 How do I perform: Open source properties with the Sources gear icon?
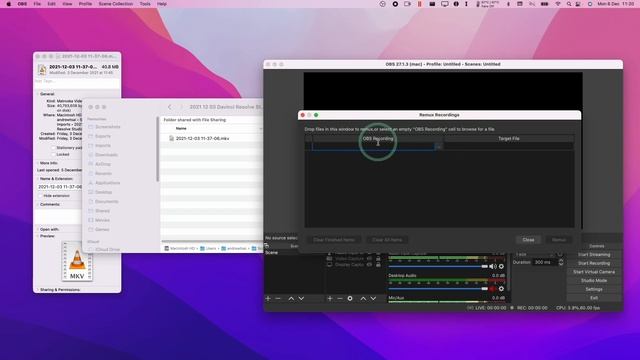click(350, 299)
